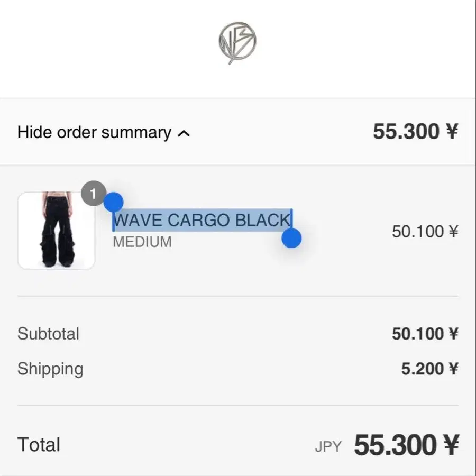Open the black cargo pants thumbnail
The height and width of the screenshot is (476, 476).
click(x=57, y=231)
